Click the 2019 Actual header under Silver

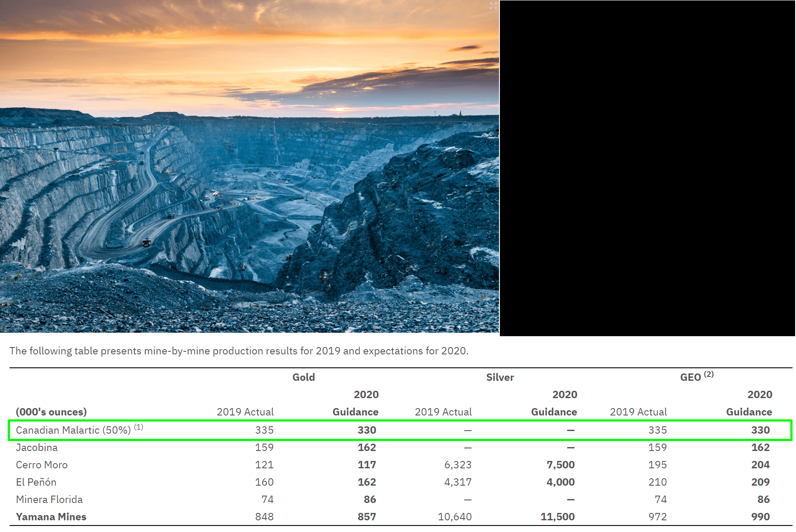[443, 412]
